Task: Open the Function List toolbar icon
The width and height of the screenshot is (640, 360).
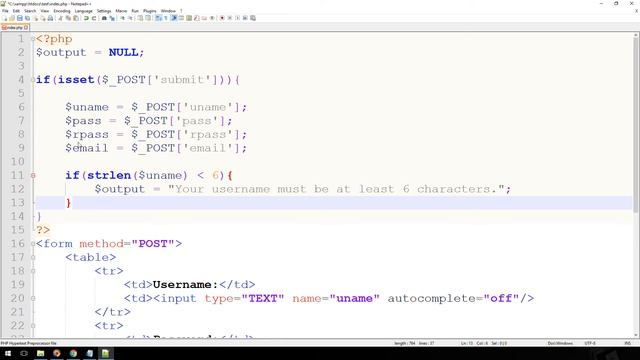Action: [197, 18]
